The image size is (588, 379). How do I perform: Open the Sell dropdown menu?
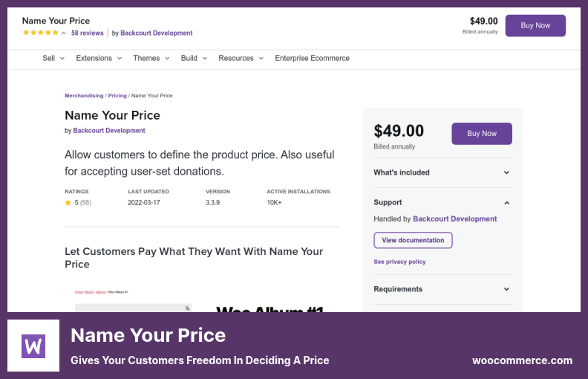[53, 58]
